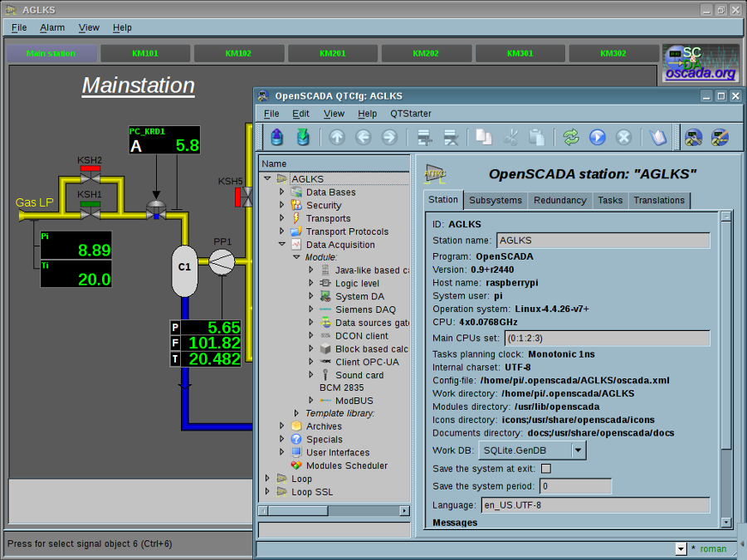The image size is (747, 560).
Task: Click the KM301 station button
Action: point(520,53)
